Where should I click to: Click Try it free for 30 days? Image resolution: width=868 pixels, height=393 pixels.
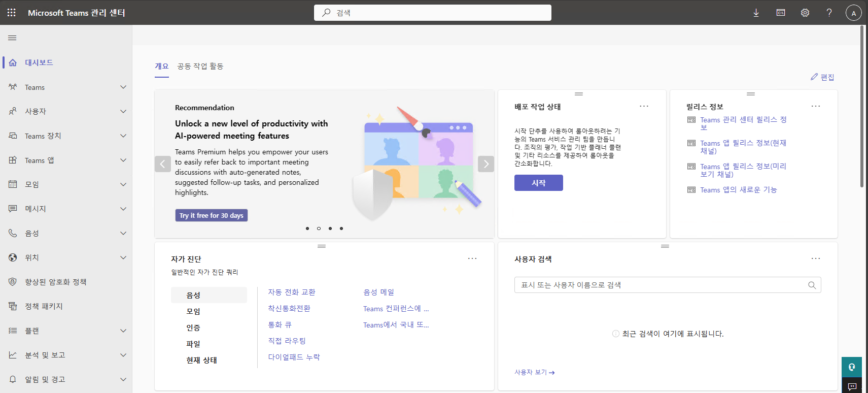pos(212,215)
